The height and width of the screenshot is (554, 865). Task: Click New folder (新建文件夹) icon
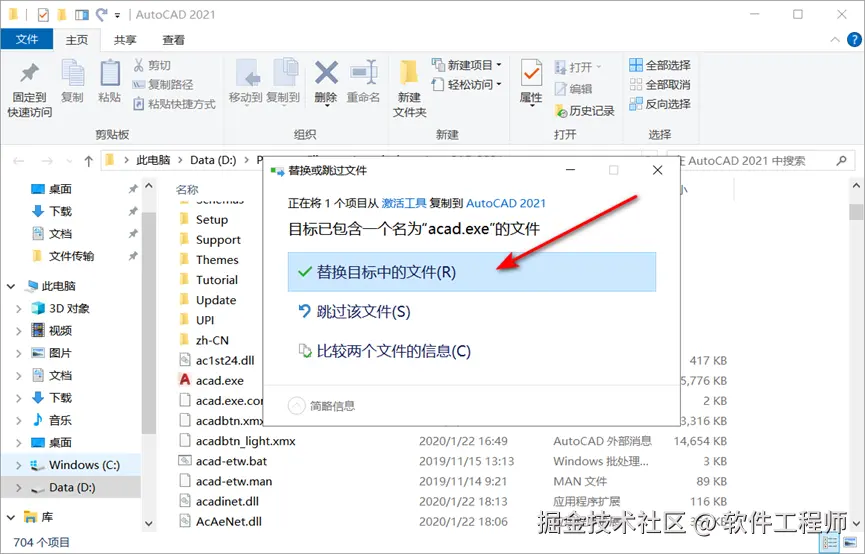click(409, 88)
